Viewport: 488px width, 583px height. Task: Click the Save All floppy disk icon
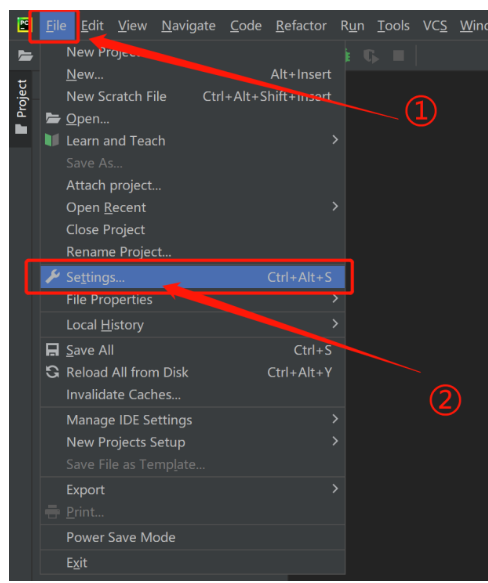tap(52, 350)
